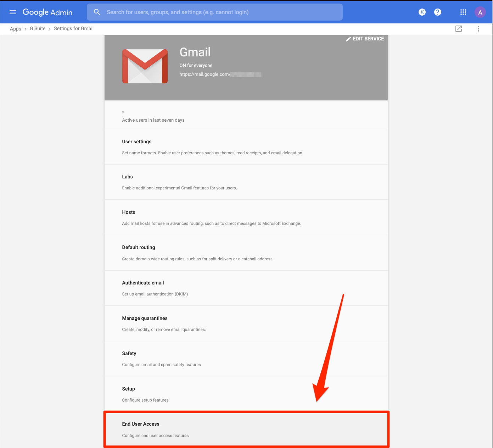Image resolution: width=493 pixels, height=448 pixels.
Task: Click Active users in last seven days
Action: click(153, 120)
